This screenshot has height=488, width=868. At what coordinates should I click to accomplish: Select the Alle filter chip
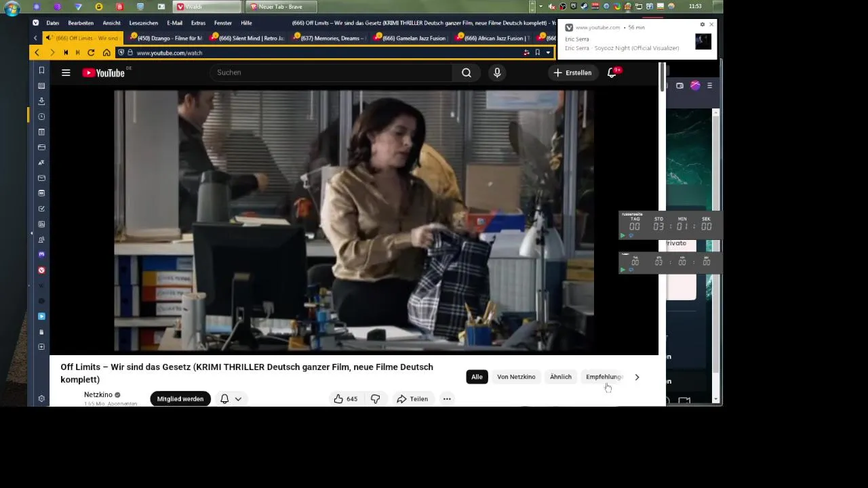(477, 377)
